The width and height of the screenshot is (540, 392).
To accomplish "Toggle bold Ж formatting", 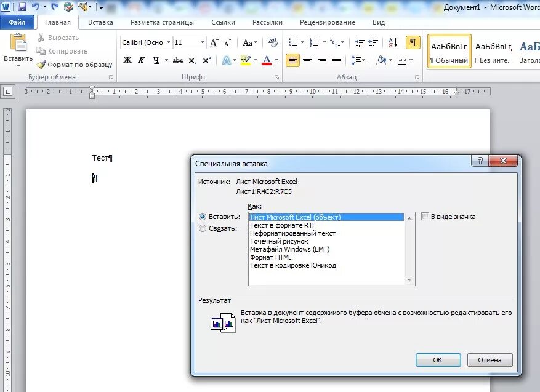I will pyautogui.click(x=127, y=60).
